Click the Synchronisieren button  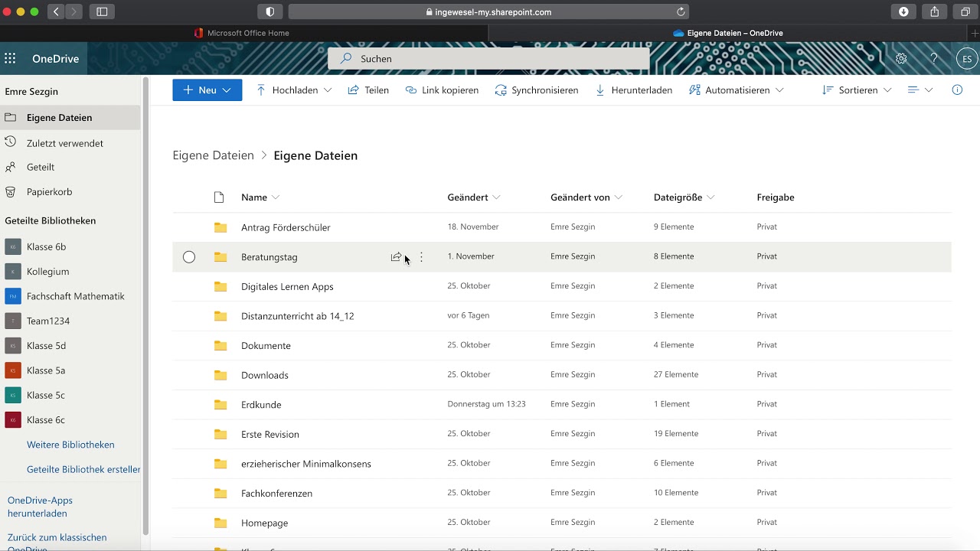536,90
